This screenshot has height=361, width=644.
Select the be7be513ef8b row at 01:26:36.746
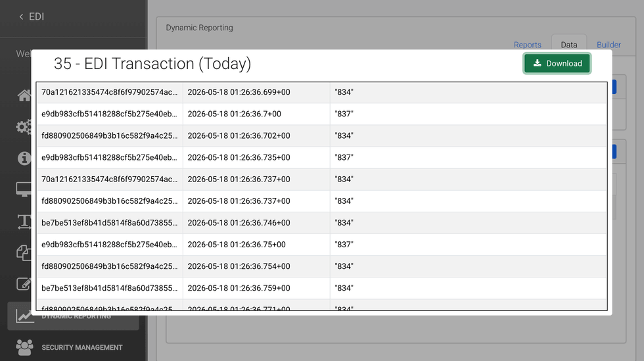pyautogui.click(x=321, y=223)
